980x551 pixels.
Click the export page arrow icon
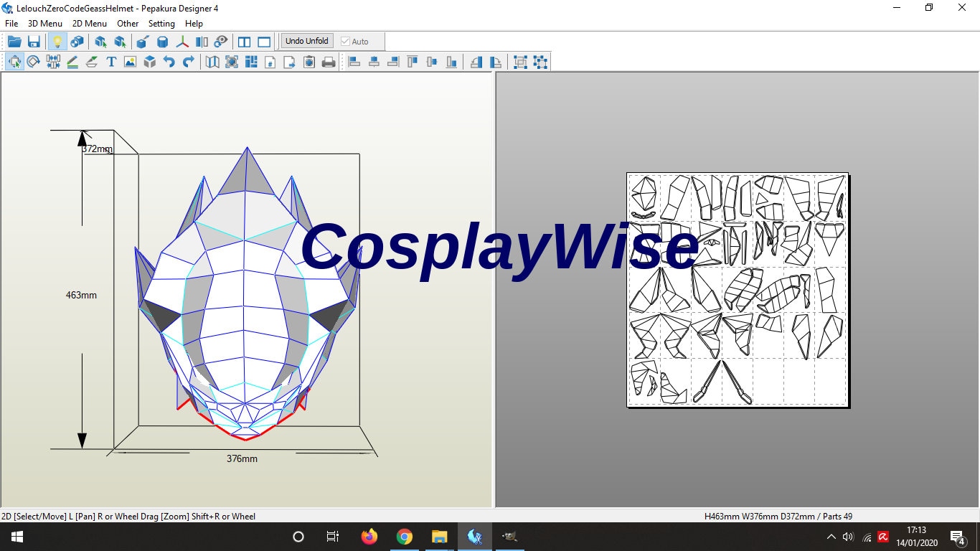coord(290,62)
